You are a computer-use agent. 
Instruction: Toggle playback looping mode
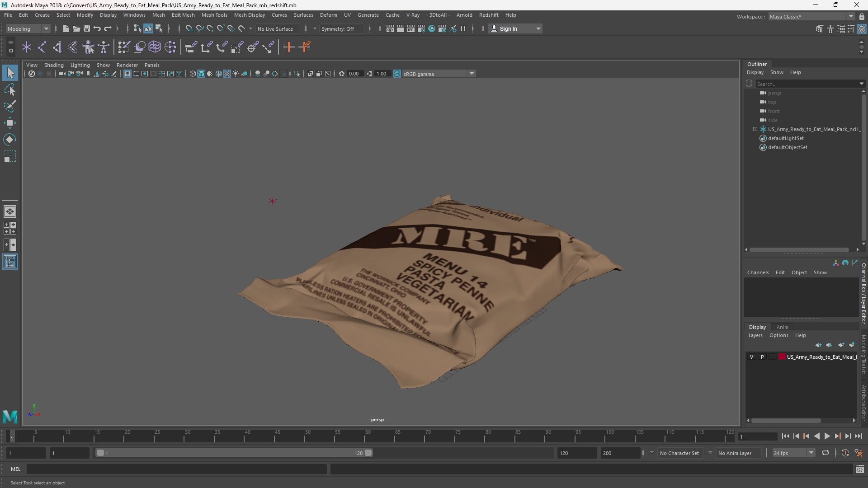pyautogui.click(x=826, y=453)
